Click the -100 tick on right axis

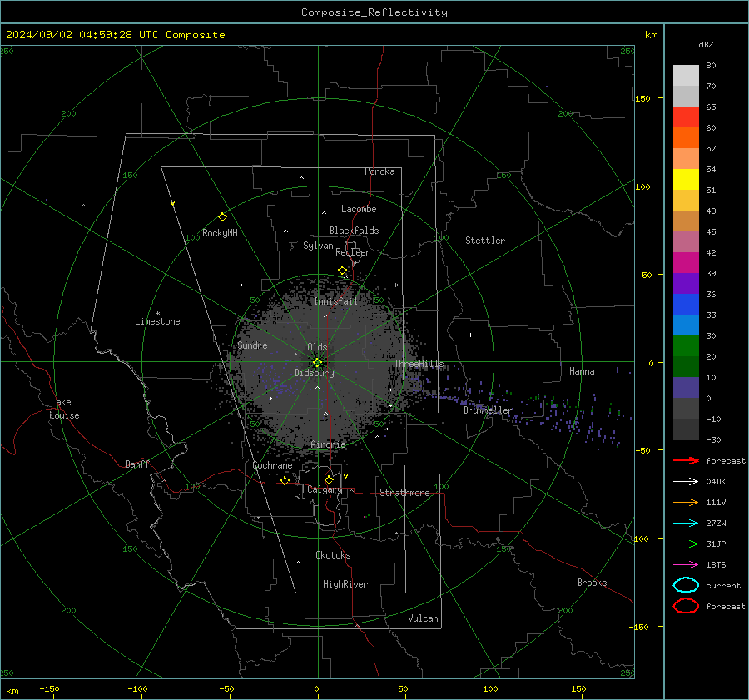click(x=639, y=539)
